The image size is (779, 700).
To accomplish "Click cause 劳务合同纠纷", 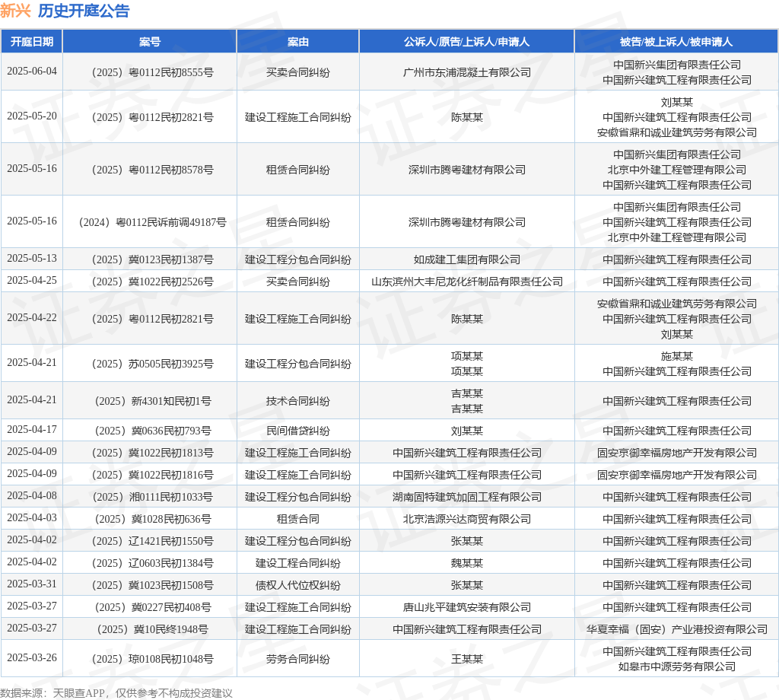I will (x=298, y=659).
